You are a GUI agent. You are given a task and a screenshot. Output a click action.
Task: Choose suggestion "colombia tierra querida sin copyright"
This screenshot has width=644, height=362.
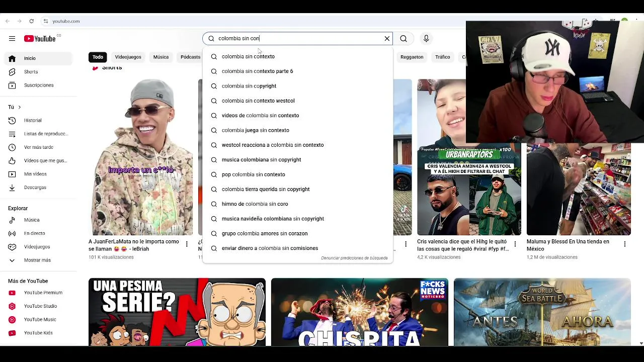297,189
